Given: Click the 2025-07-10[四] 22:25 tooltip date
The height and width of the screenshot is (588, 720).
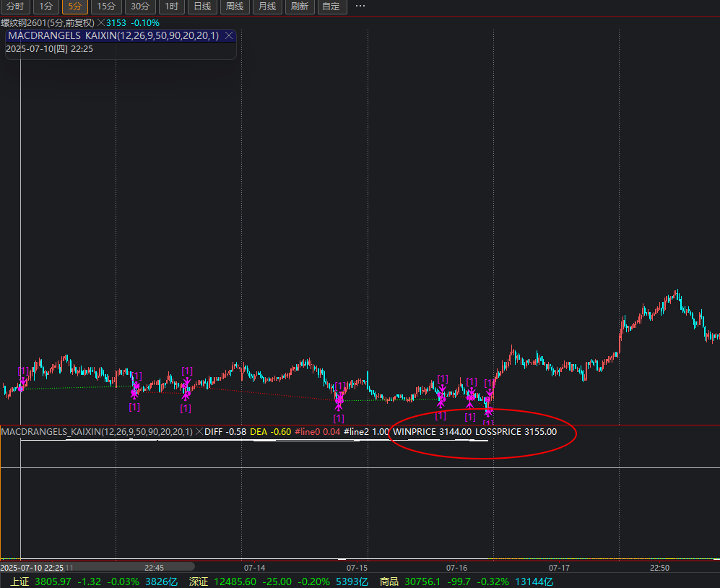Looking at the screenshot, I should (x=50, y=48).
